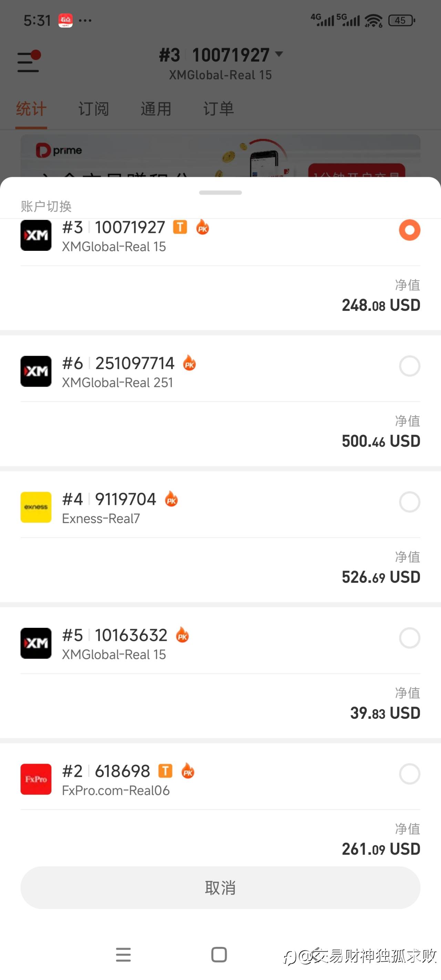The width and height of the screenshot is (441, 980).
Task: Tap the XM logo for account 10071927
Action: [x=36, y=235]
